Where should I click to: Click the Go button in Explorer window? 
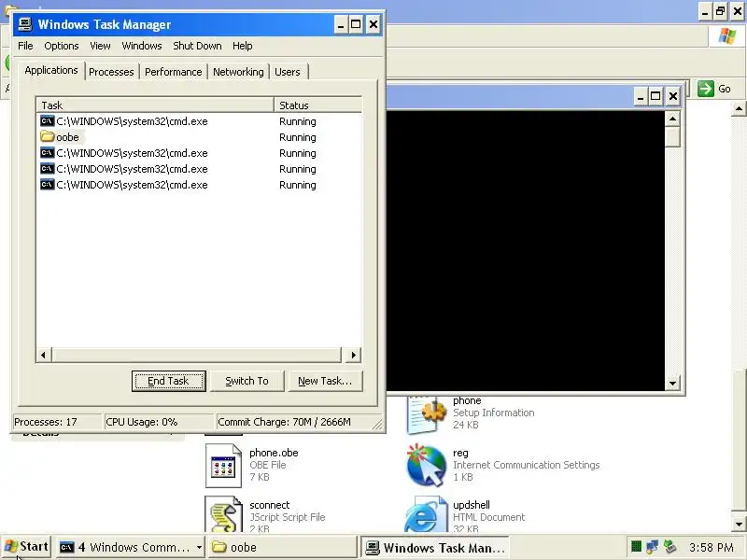coord(714,89)
